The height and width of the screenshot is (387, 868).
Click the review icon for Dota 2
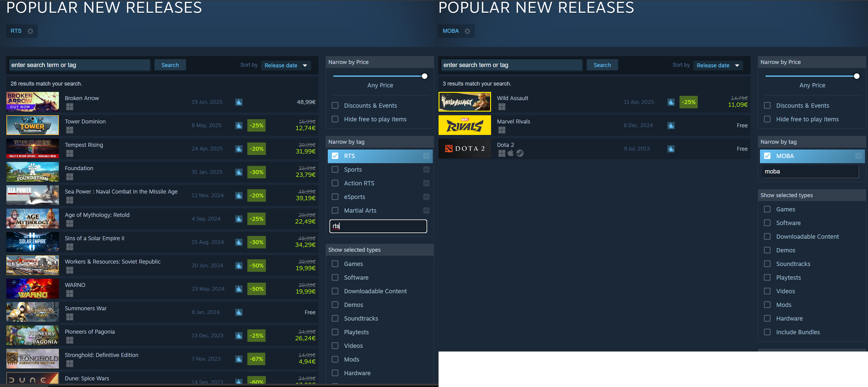point(671,149)
